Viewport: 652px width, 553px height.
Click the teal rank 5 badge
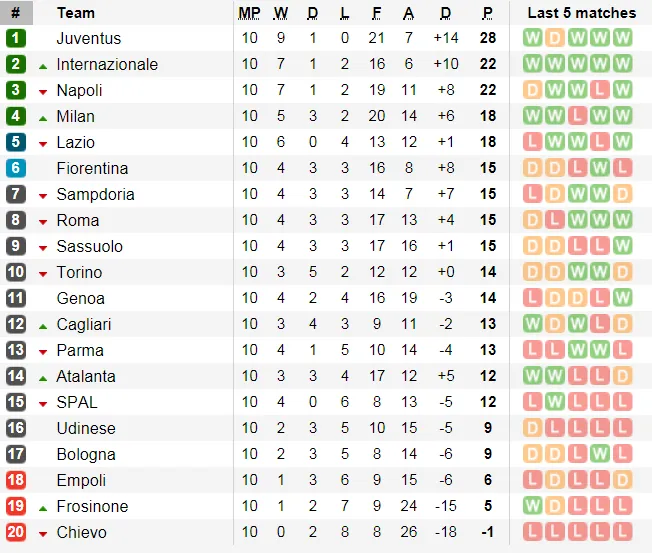15,142
